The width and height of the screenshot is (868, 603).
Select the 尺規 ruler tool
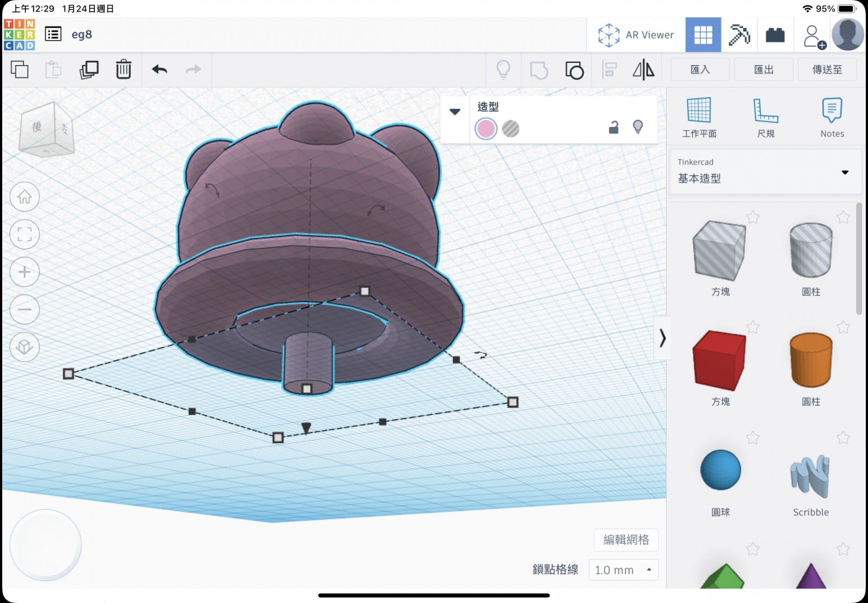click(765, 118)
